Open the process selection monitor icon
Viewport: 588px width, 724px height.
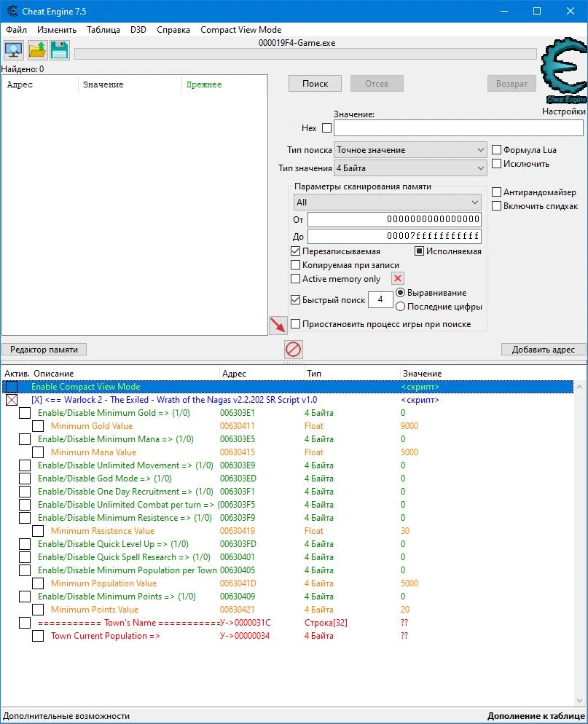[x=14, y=50]
